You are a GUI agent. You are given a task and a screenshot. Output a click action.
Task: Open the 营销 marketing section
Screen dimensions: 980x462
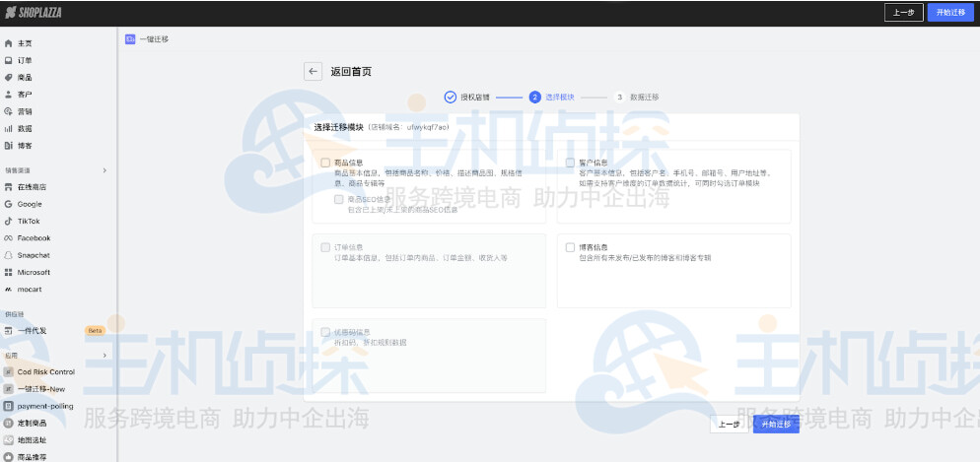pos(25,111)
